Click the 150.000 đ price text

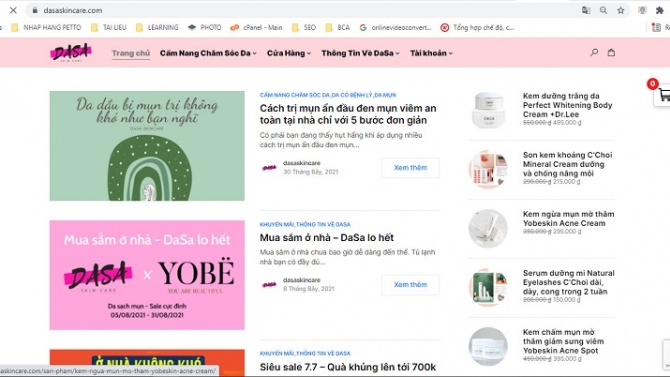click(566, 300)
